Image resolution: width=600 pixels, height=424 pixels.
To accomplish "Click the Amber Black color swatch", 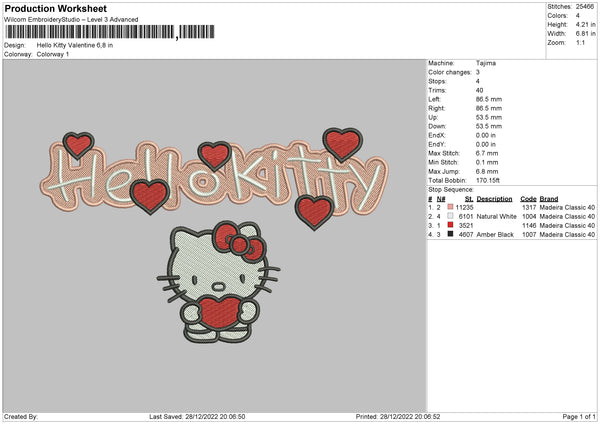I will coord(450,234).
